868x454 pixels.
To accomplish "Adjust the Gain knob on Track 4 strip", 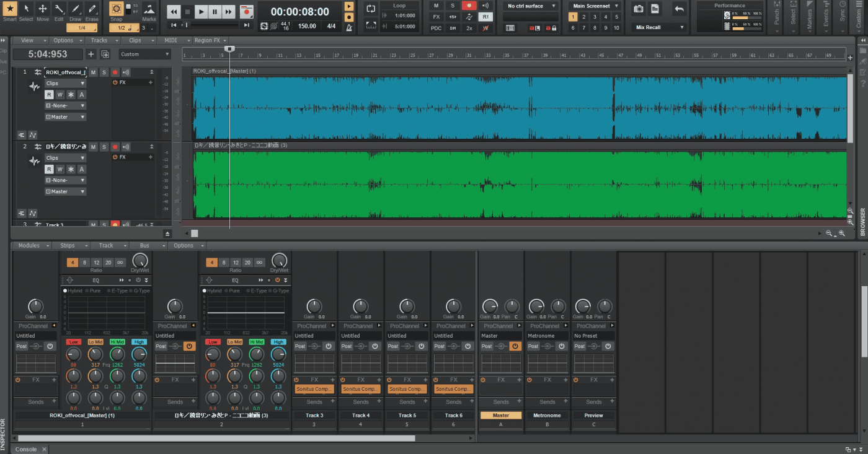I will click(361, 306).
